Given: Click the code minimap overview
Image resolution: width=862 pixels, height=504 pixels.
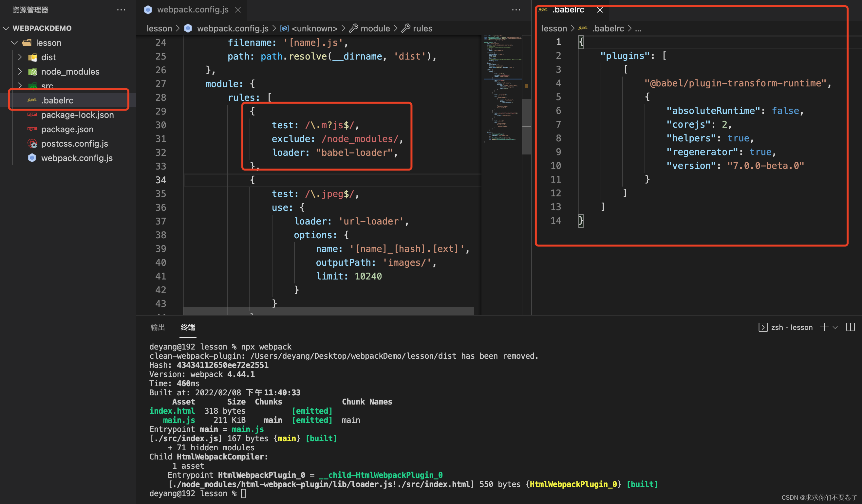Looking at the screenshot, I should pos(501,89).
